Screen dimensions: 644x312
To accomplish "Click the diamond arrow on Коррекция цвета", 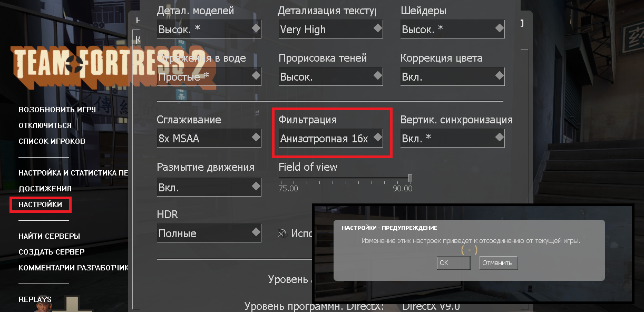I will coord(499,76).
